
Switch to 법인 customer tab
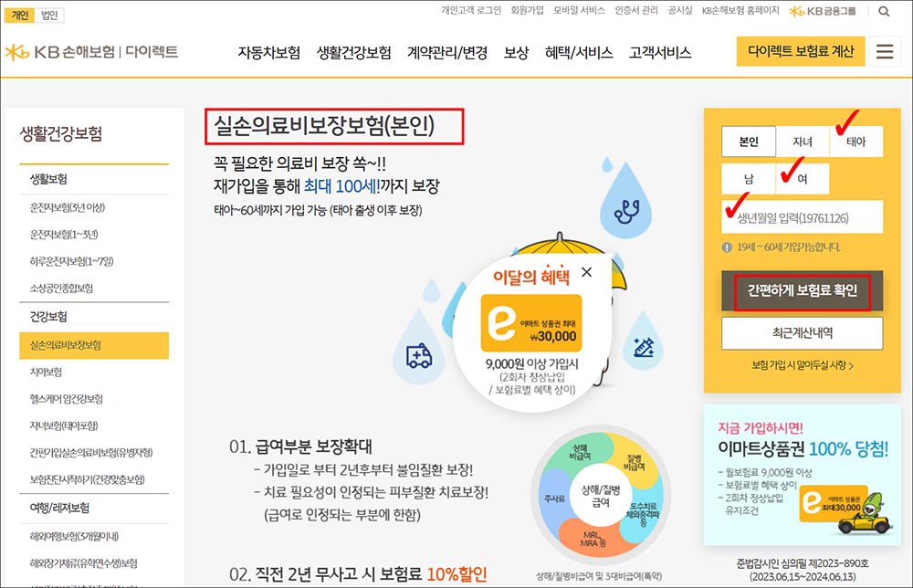(49, 15)
